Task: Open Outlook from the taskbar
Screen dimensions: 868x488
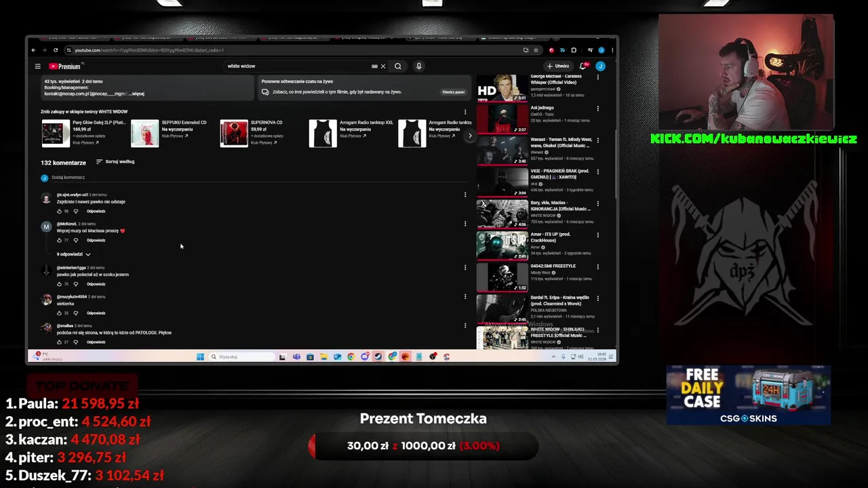Action: pos(337,357)
